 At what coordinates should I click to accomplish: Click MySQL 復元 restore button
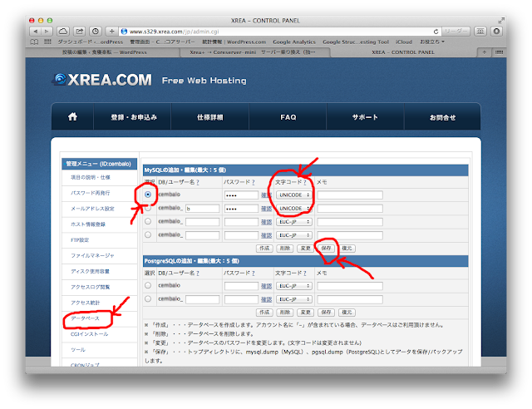coord(347,248)
